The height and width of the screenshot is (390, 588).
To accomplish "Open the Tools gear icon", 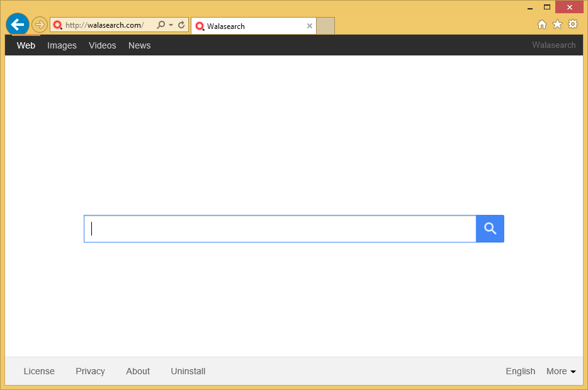I will pos(572,25).
